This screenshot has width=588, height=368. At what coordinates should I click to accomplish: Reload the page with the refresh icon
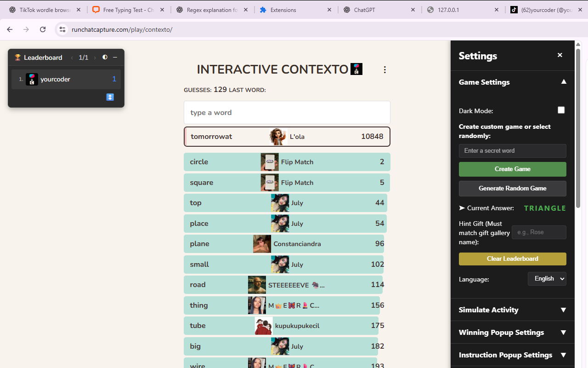click(x=43, y=29)
